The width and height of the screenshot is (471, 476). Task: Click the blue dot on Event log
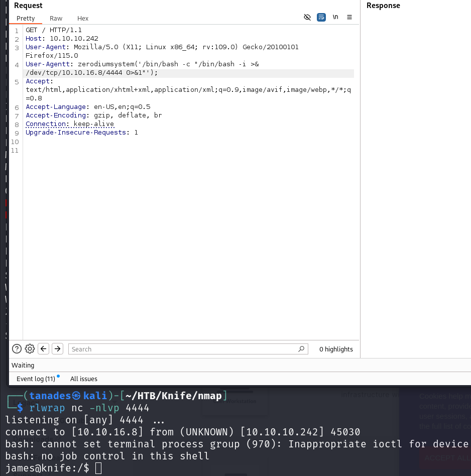click(58, 376)
